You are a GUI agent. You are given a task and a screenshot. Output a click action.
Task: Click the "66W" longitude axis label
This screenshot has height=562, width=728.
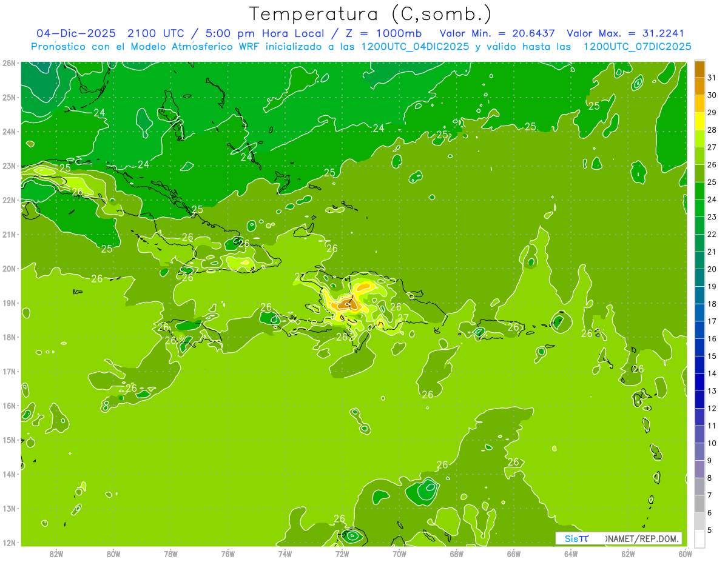pos(514,554)
